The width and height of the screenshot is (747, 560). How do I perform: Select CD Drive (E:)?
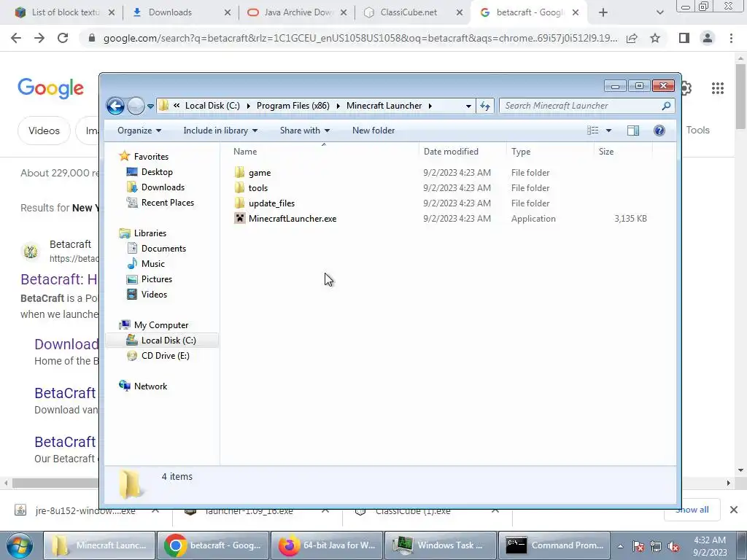166,356
